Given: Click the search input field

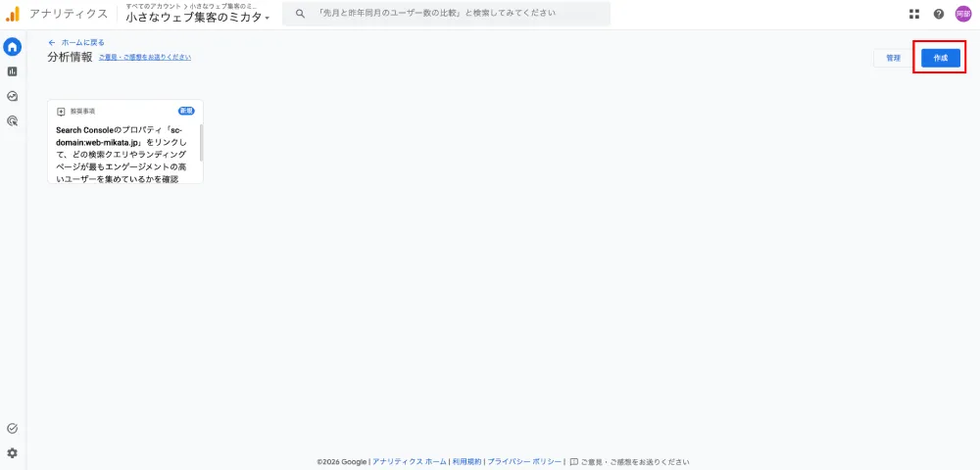Looking at the screenshot, I should tap(446, 13).
